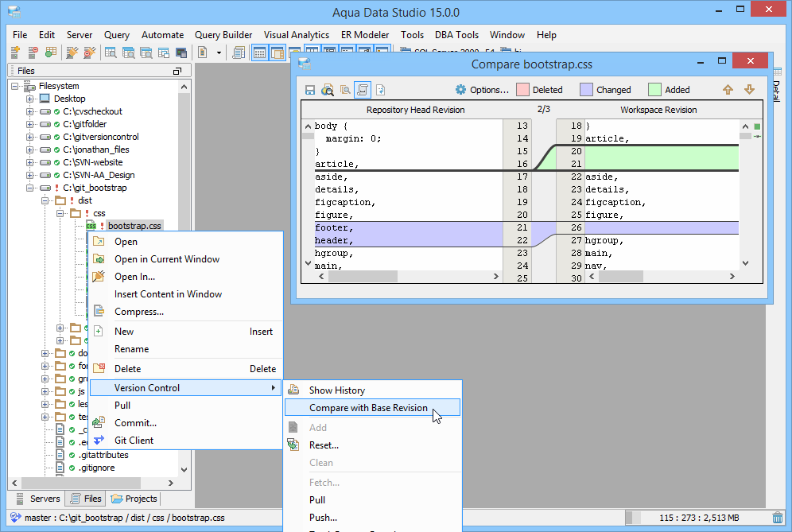Viewport: 792px width, 532px height.
Task: Collapse the css folder
Action: pos(60,213)
